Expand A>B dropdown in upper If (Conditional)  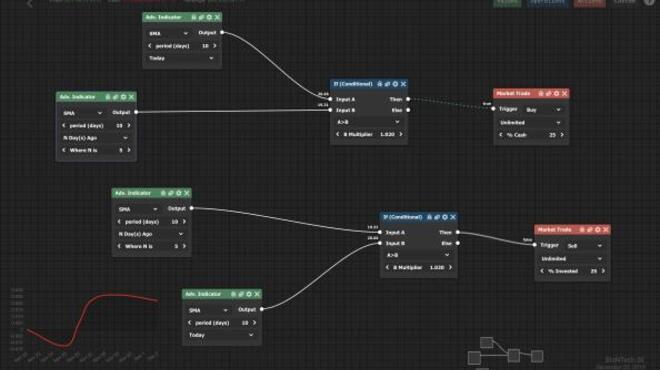[368, 122]
